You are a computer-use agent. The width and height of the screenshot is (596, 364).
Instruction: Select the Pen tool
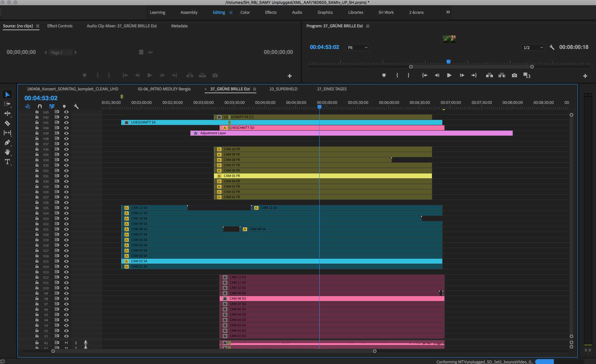[x=7, y=143]
